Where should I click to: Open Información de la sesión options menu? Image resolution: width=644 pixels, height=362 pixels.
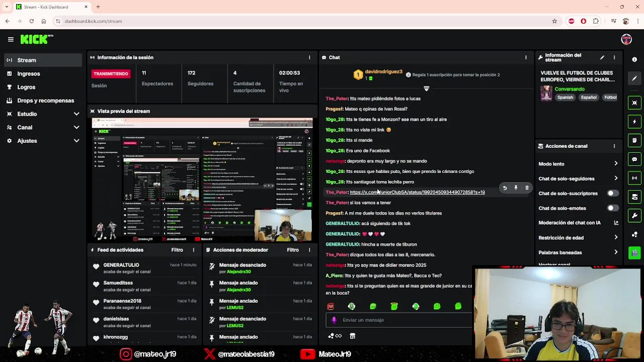pos(309,57)
